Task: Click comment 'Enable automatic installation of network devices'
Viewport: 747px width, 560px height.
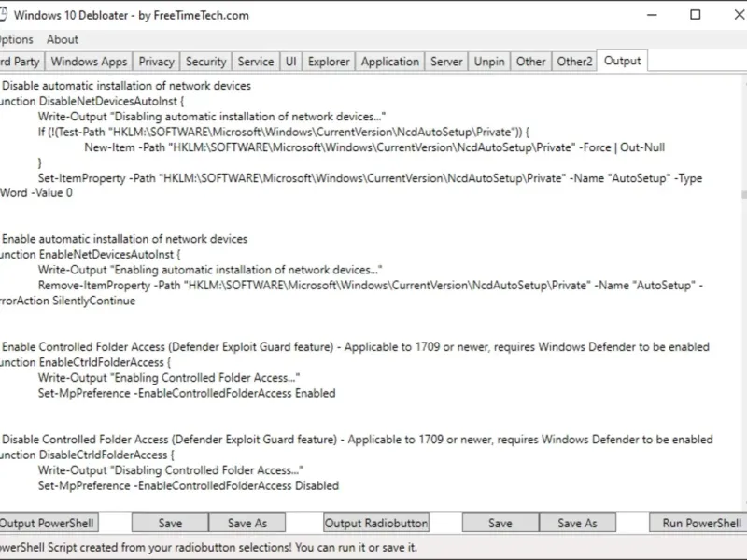Action: [x=124, y=239]
